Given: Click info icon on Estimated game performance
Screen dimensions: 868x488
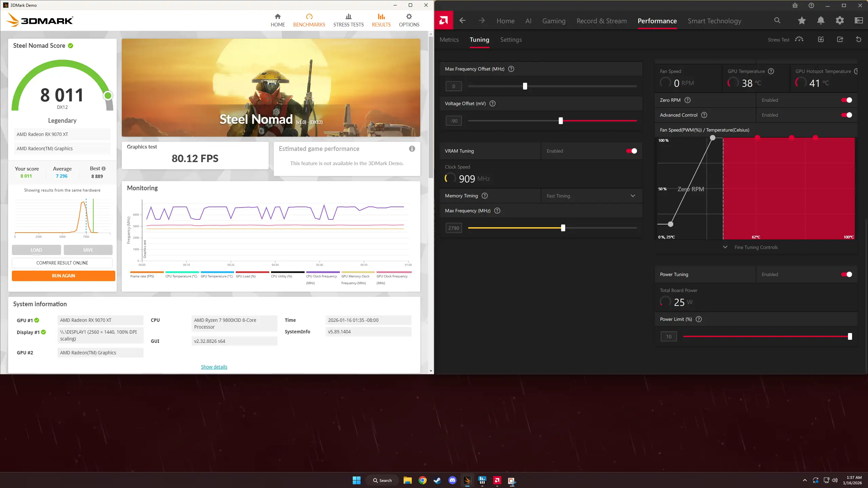Looking at the screenshot, I should [x=412, y=149].
